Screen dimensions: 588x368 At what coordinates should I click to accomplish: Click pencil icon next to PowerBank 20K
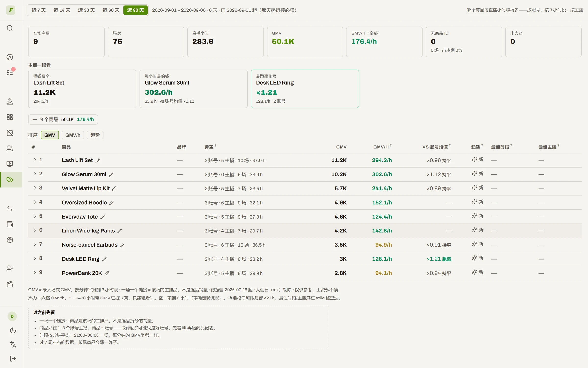click(x=107, y=273)
